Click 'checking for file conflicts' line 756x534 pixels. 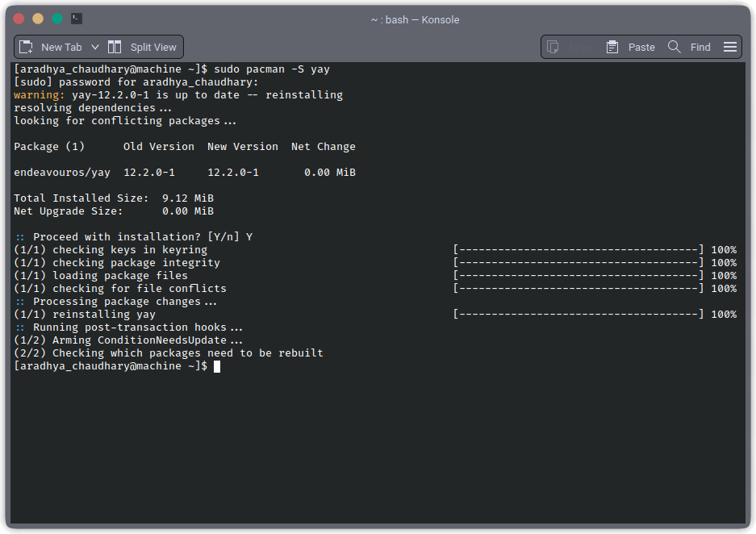tap(140, 289)
